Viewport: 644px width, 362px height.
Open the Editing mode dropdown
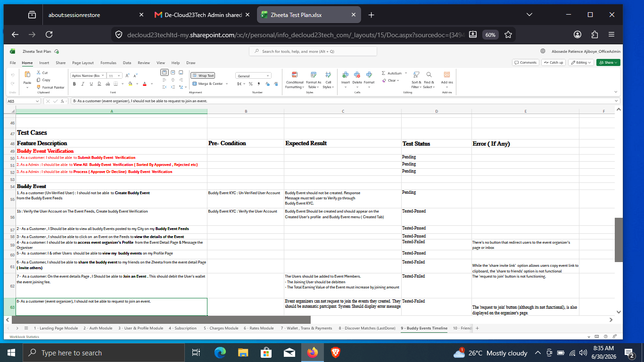[581, 62]
